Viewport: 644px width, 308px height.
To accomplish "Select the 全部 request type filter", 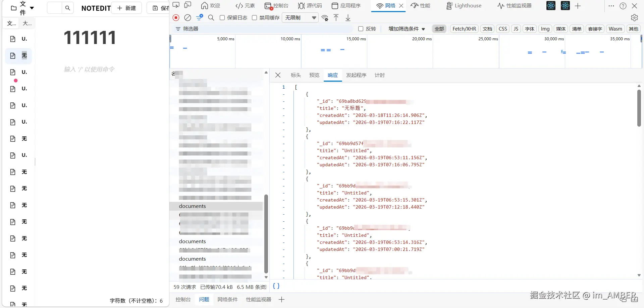I will (x=439, y=29).
